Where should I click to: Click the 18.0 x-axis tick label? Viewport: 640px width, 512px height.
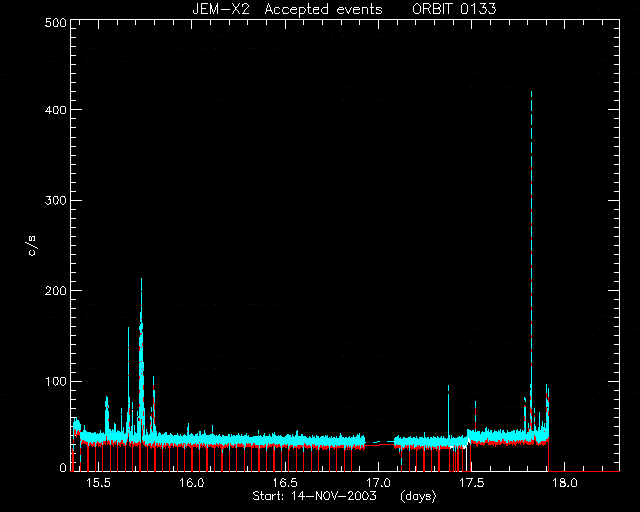(x=564, y=483)
